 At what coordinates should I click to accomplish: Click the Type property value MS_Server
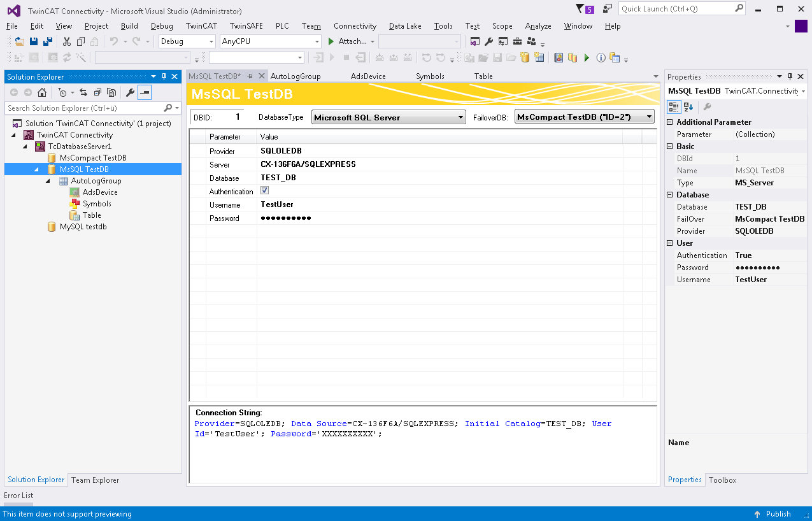pyautogui.click(x=755, y=183)
